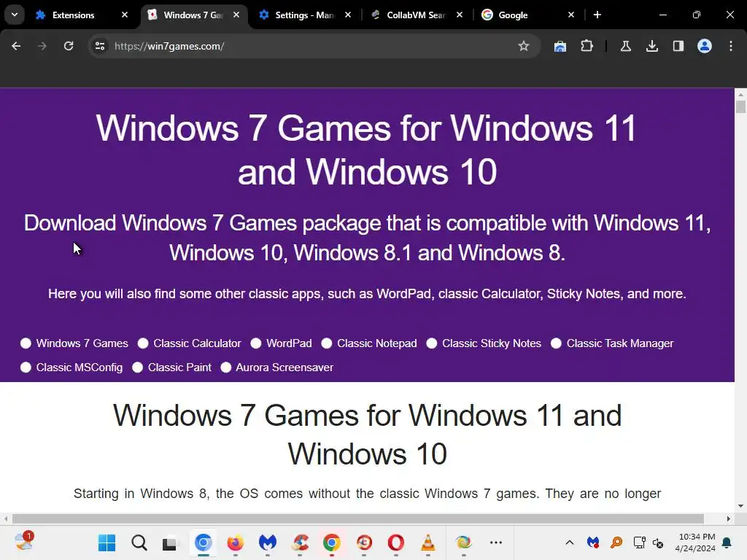
Task: Open the Classic MSConfig link
Action: pos(79,367)
